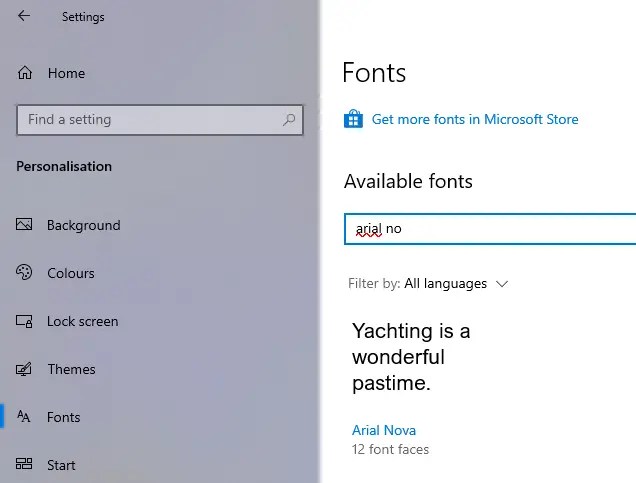Go to Home settings page

pyautogui.click(x=67, y=73)
